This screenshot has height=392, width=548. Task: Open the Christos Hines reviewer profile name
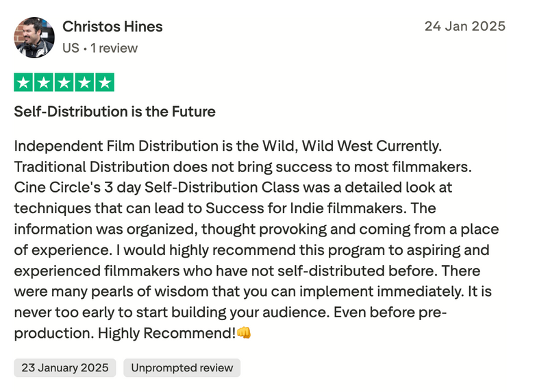click(x=112, y=27)
